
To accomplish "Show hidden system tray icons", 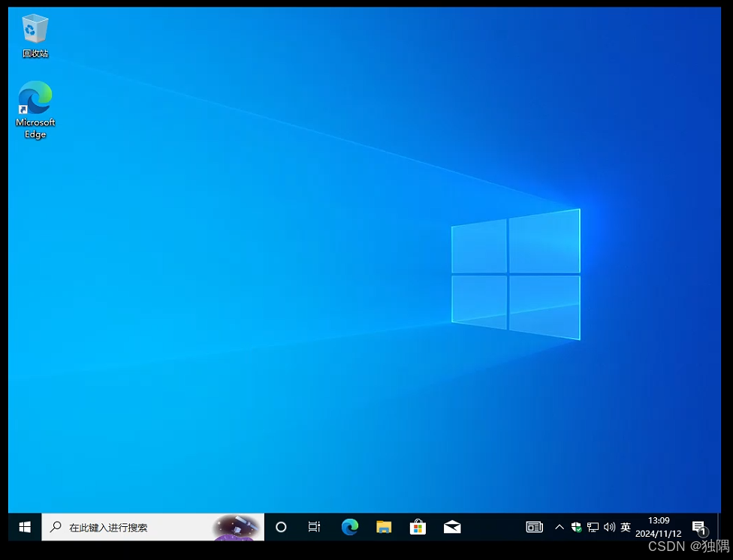I will coord(559,527).
